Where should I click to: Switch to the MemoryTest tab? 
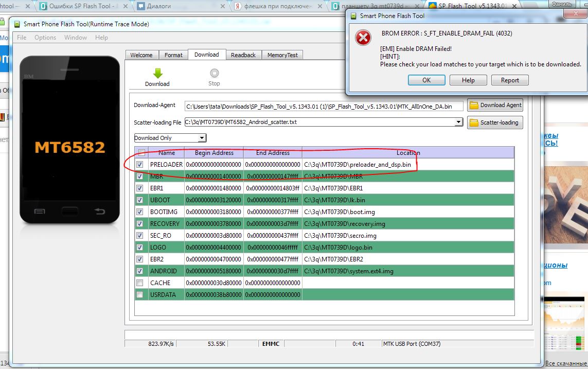[x=282, y=55]
